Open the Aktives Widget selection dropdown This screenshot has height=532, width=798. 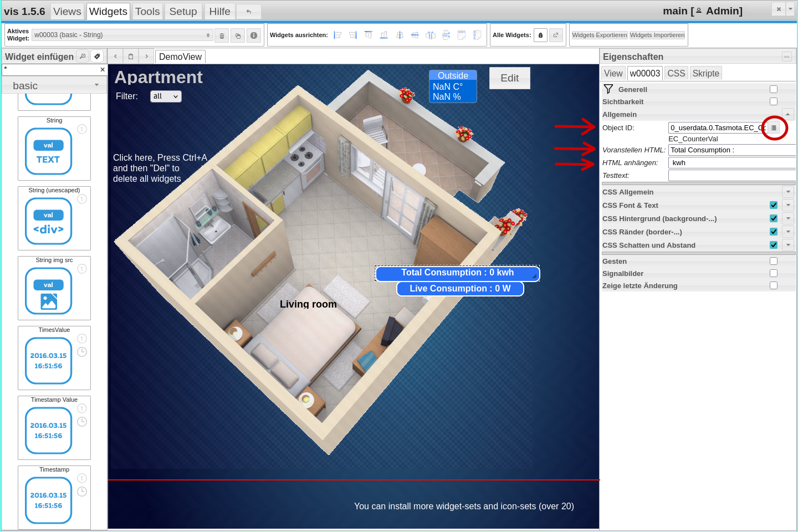tap(122, 34)
